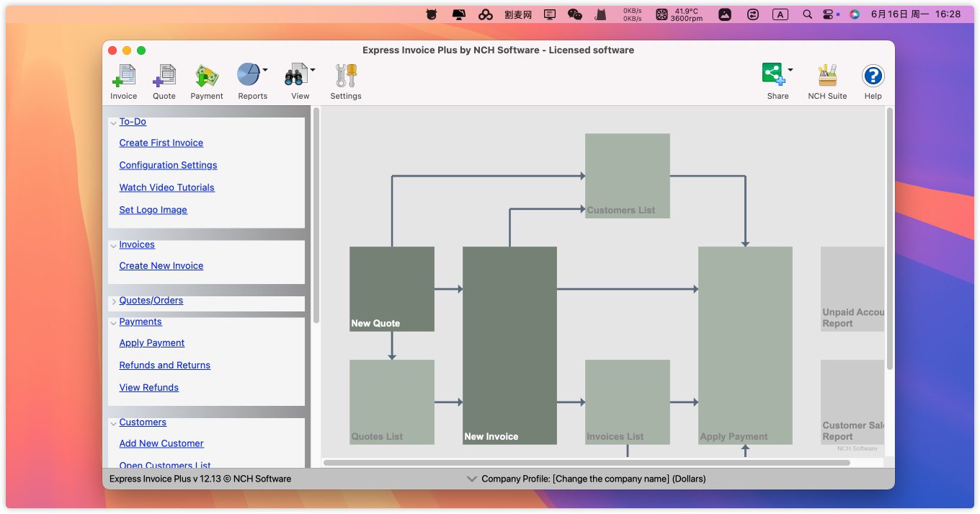
Task: Open the Watch Video Tutorials link
Action: 166,187
